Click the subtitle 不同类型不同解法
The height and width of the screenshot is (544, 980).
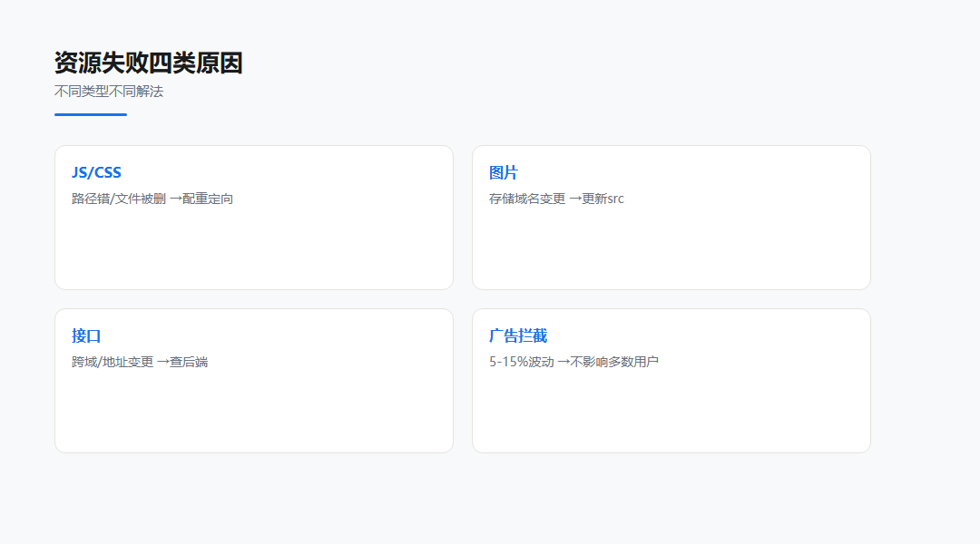point(109,92)
